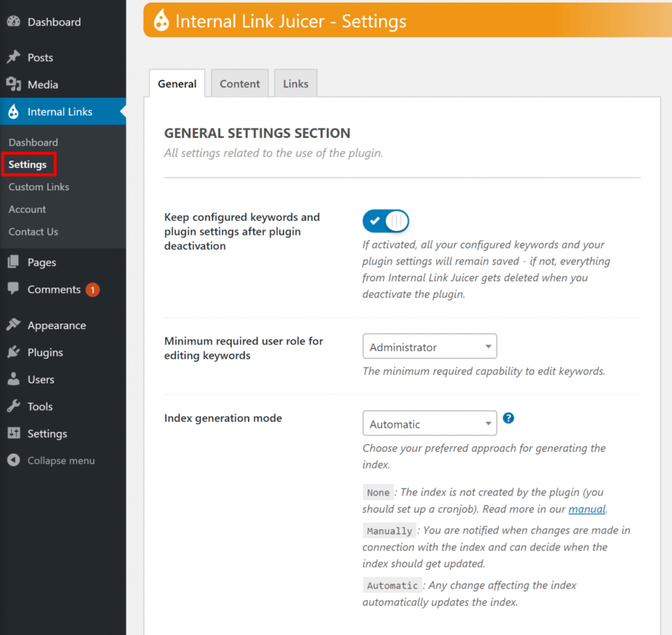
Task: Switch to the Content tab
Action: pos(240,83)
